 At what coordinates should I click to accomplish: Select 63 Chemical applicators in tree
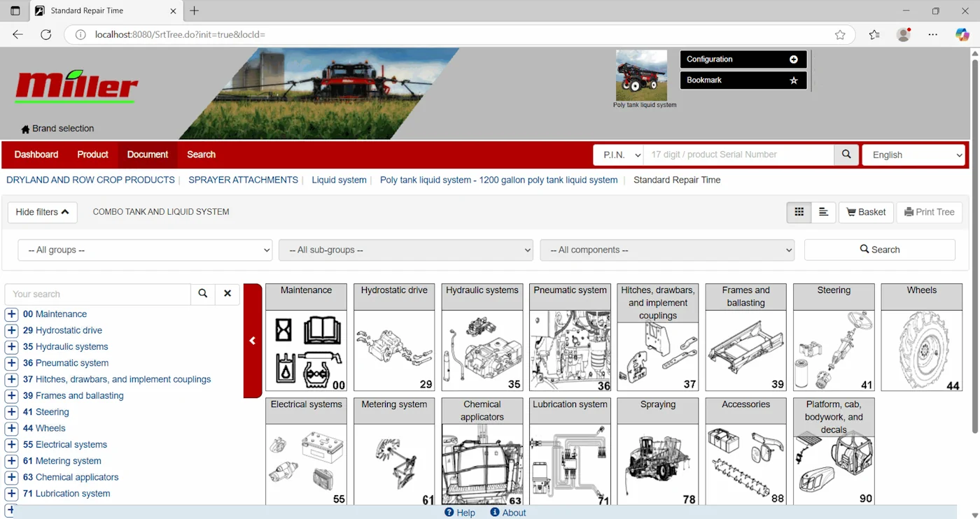tap(71, 477)
